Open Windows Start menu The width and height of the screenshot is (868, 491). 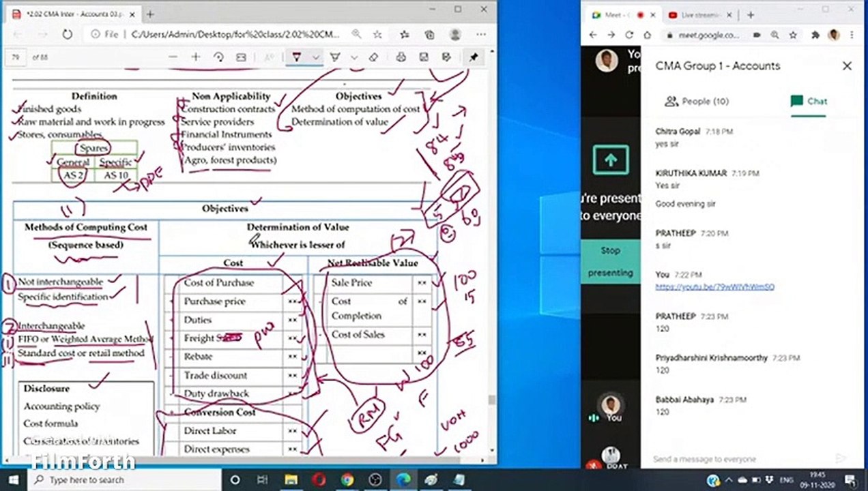(x=13, y=480)
